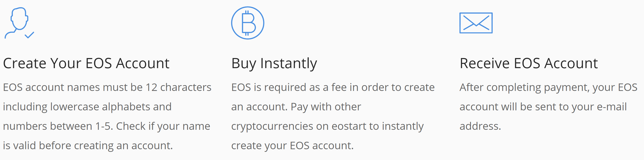Viewport: 644px width, 160px height.
Task: Click the B symbol inside the Bitcoin icon
Action: point(249,23)
